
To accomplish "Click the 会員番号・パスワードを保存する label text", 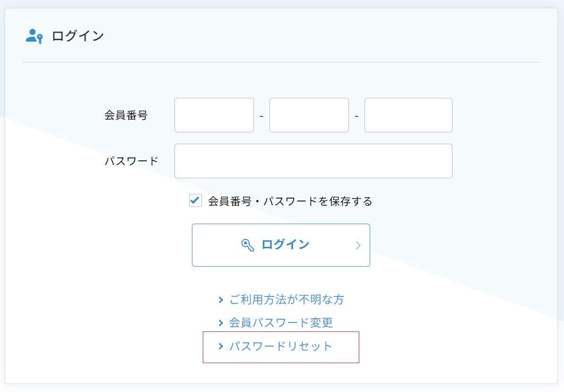I will [290, 201].
